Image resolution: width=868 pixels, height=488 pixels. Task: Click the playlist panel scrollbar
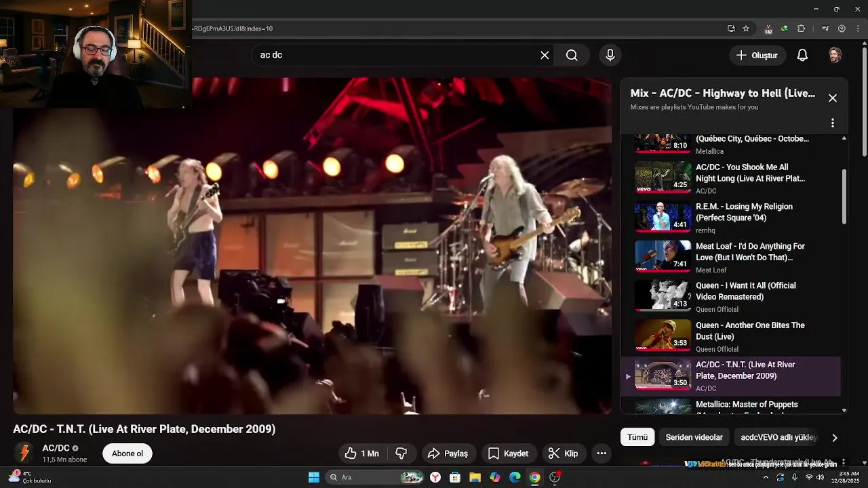point(844,197)
